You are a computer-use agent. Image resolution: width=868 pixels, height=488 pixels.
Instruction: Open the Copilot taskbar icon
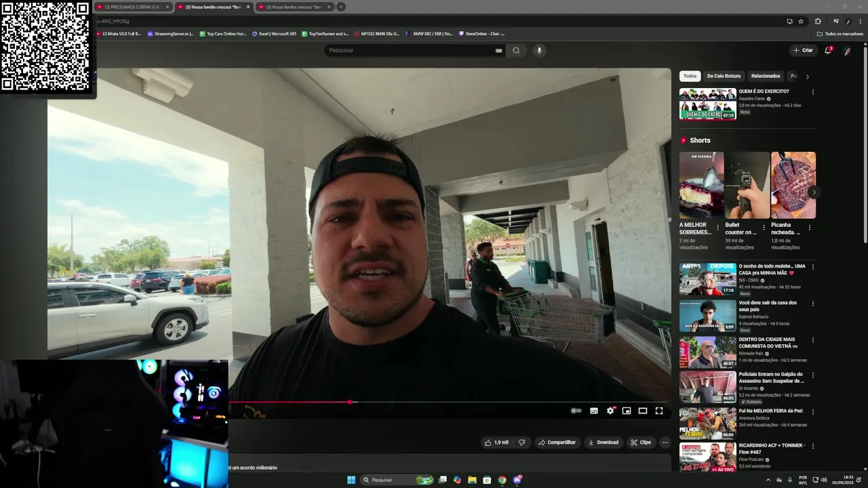pos(457,480)
